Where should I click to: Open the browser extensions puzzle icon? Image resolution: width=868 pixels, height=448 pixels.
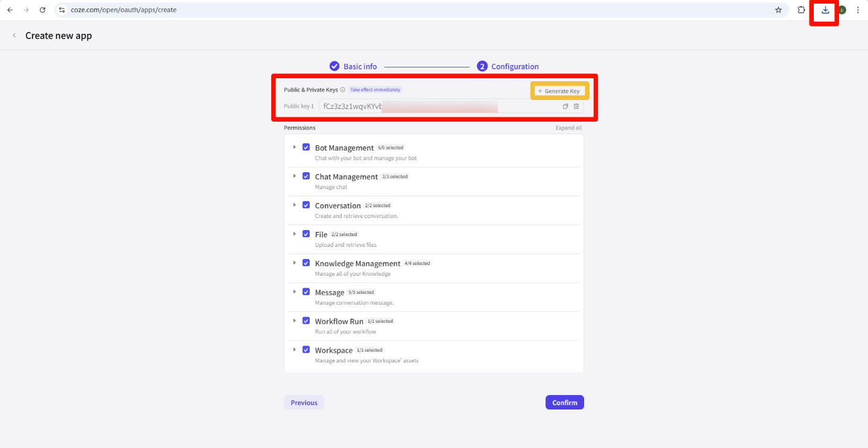(x=800, y=10)
